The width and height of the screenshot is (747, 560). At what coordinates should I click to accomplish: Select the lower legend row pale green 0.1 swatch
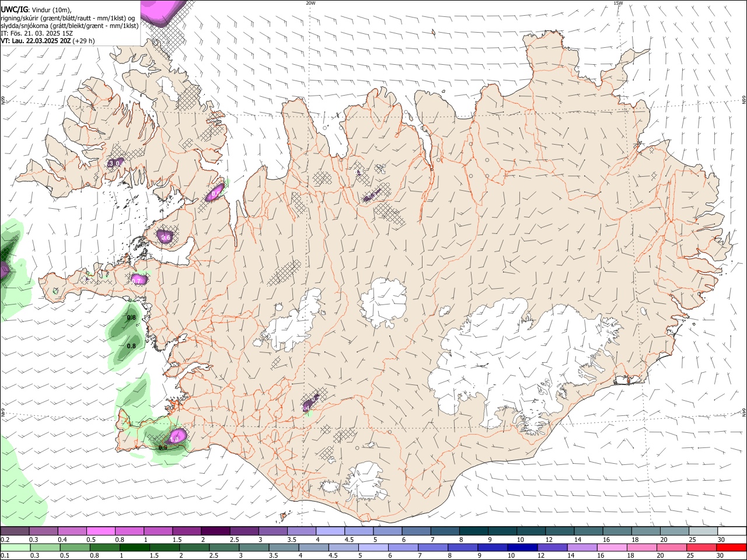tap(15, 548)
